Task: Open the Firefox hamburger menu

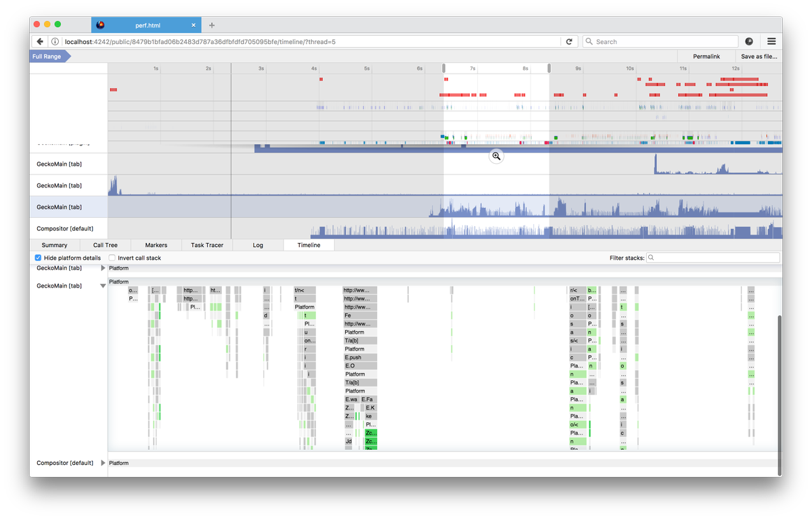Action: click(x=771, y=41)
